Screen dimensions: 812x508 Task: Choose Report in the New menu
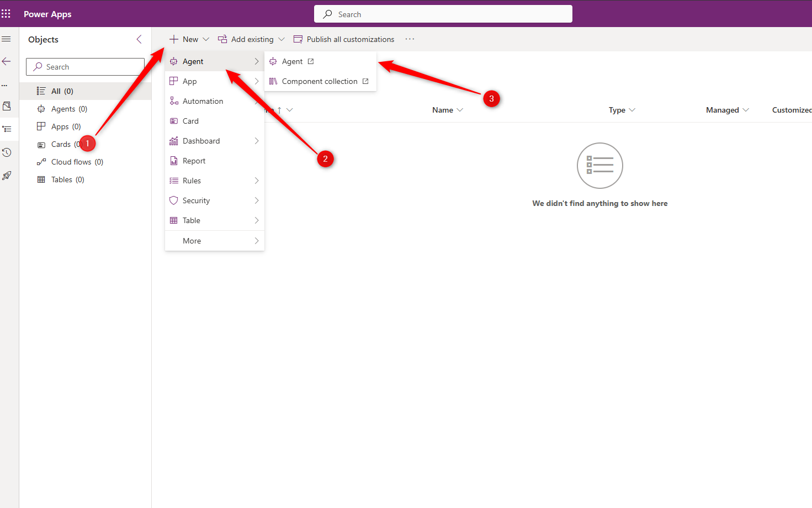(215, 161)
